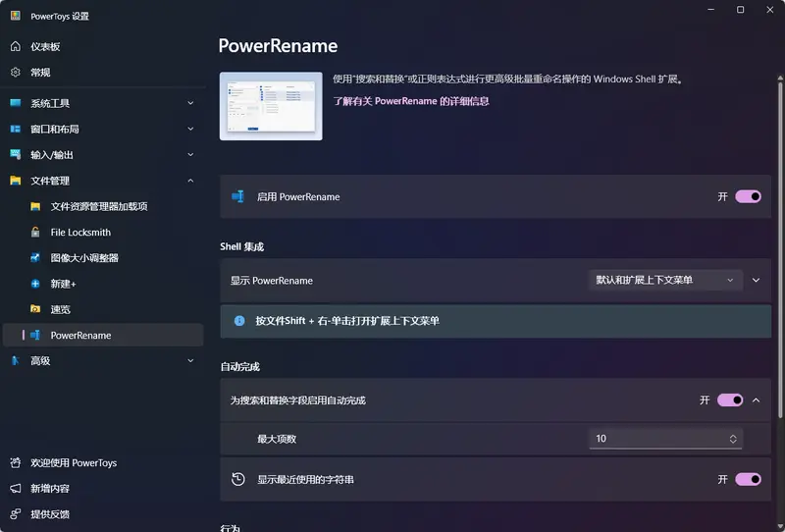Open 新增内容 page
Image resolution: width=785 pixels, height=532 pixels.
point(103,489)
